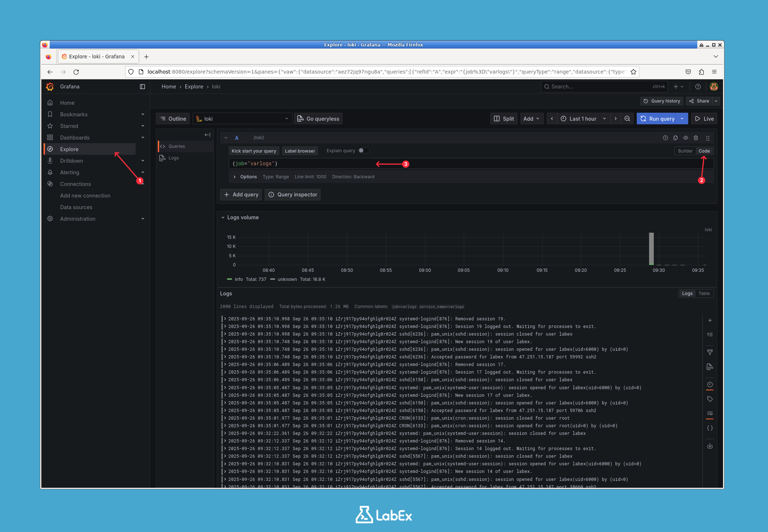Switch query editor from Code to Builder
Viewport: 768px width, 532px height.
click(x=685, y=151)
